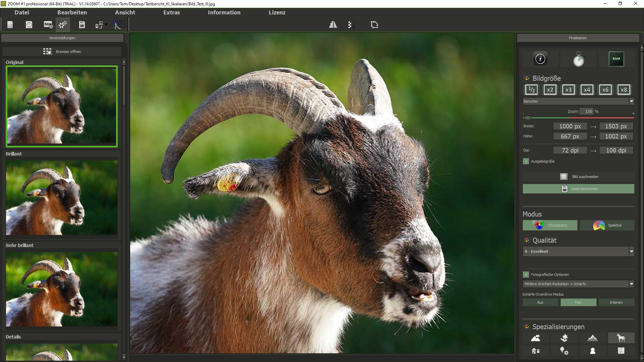
Task: Click the mirror compare view icon
Action: pos(333,25)
